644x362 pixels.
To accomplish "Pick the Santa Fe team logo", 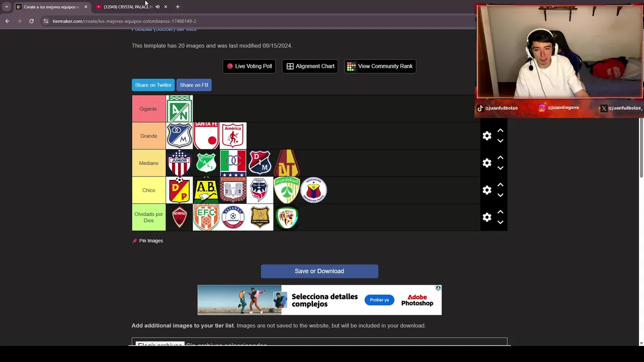I will tap(206, 136).
